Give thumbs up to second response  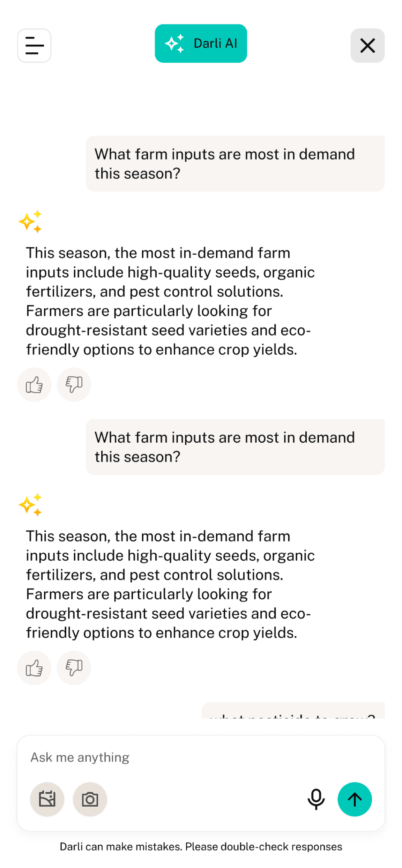[x=34, y=668]
